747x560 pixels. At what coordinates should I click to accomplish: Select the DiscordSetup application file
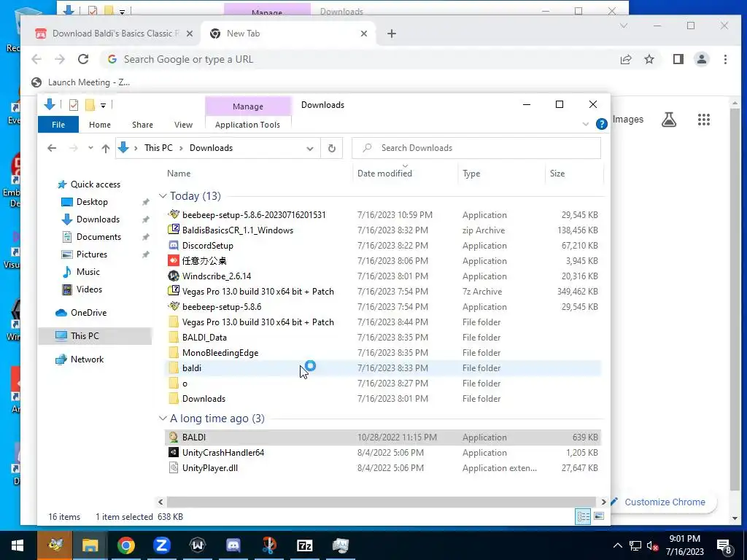(207, 246)
